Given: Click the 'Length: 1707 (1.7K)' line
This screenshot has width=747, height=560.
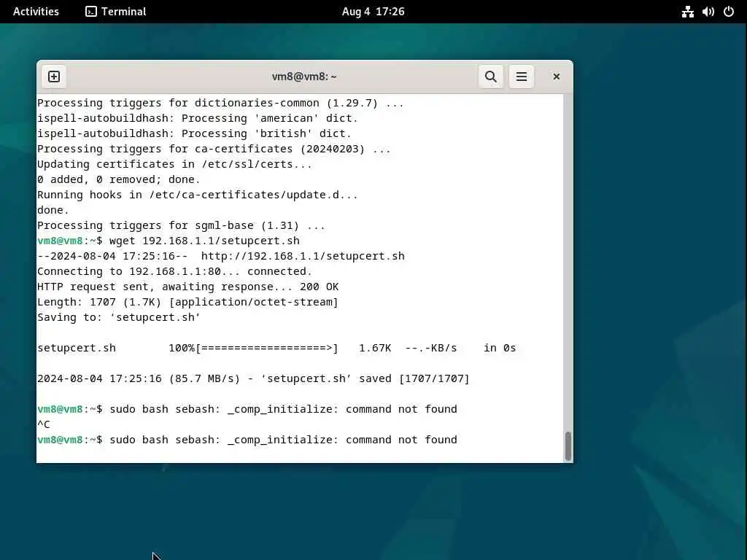Looking at the screenshot, I should click(x=187, y=302).
